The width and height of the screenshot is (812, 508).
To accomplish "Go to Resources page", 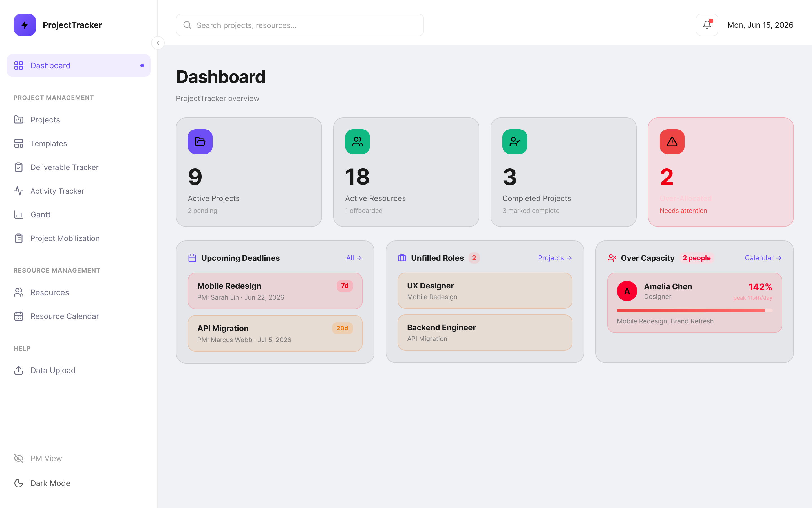I will point(78,292).
